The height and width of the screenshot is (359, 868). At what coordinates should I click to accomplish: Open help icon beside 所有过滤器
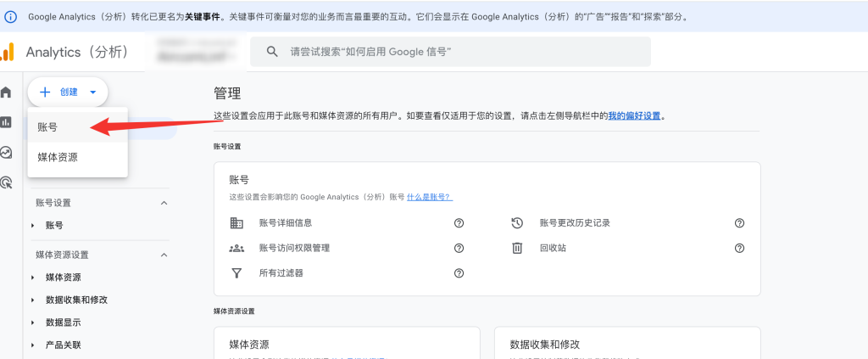[459, 273]
